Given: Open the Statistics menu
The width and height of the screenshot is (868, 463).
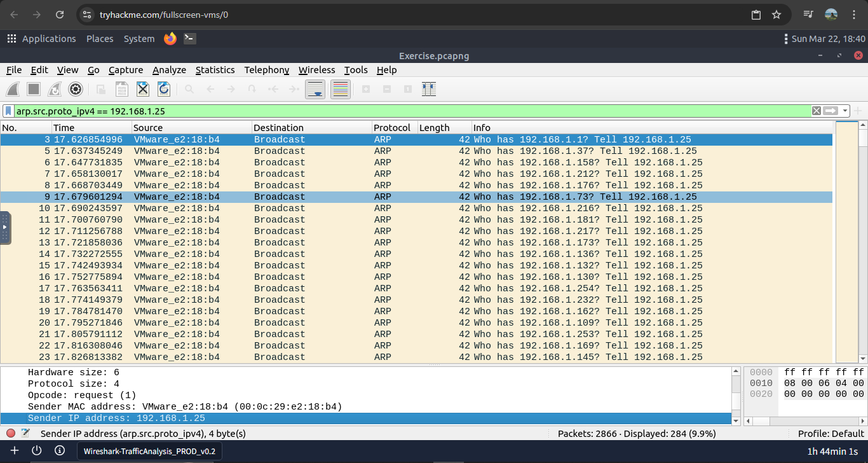Looking at the screenshot, I should pyautogui.click(x=215, y=70).
